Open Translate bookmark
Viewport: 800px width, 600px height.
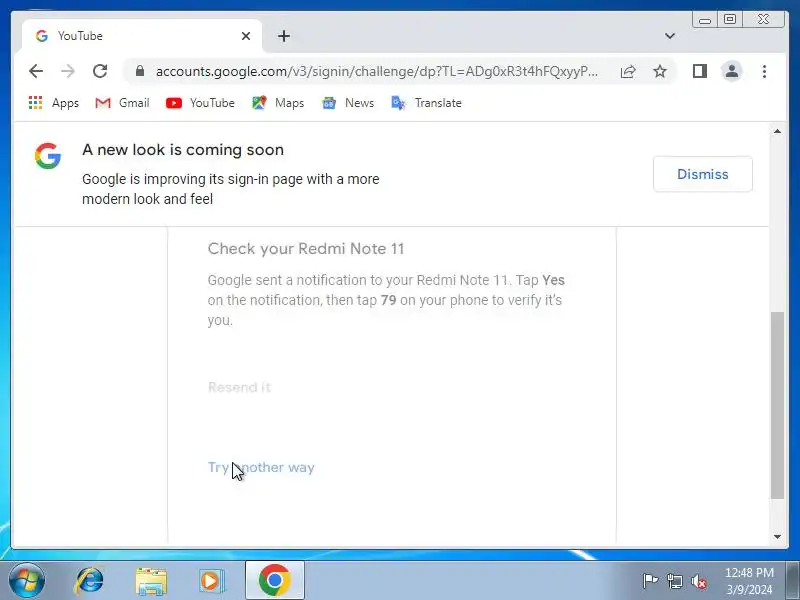427,103
